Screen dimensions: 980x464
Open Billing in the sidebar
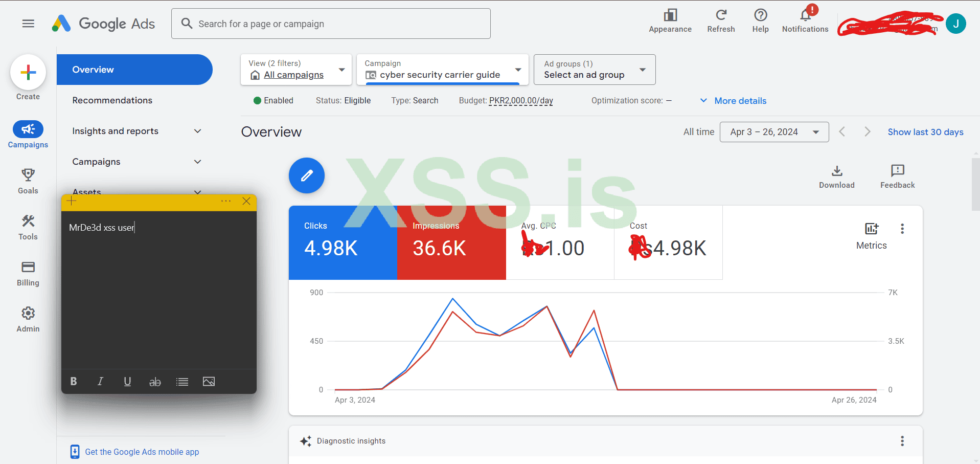tap(28, 273)
